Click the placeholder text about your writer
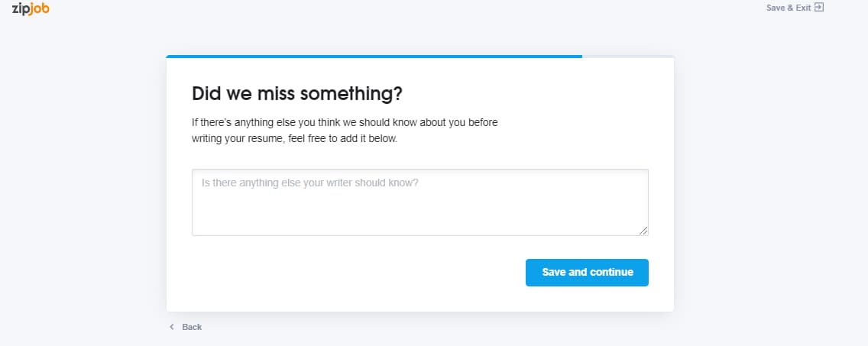The image size is (868, 346). pyautogui.click(x=310, y=182)
